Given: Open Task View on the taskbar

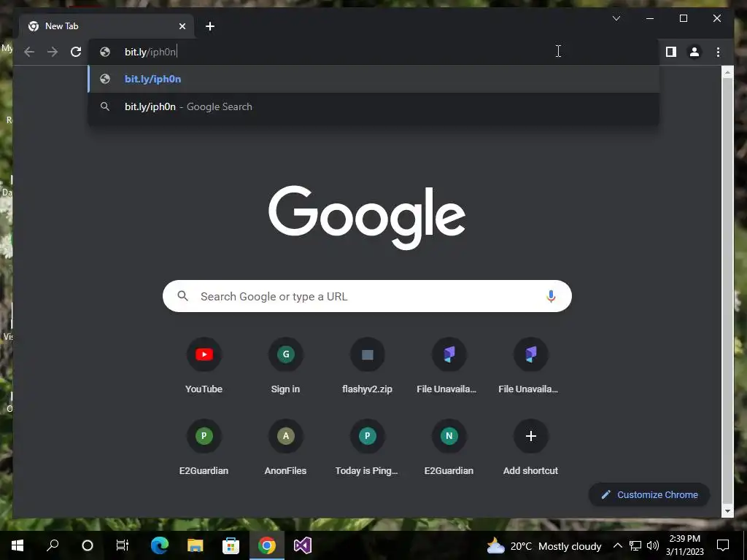Looking at the screenshot, I should tap(123, 545).
